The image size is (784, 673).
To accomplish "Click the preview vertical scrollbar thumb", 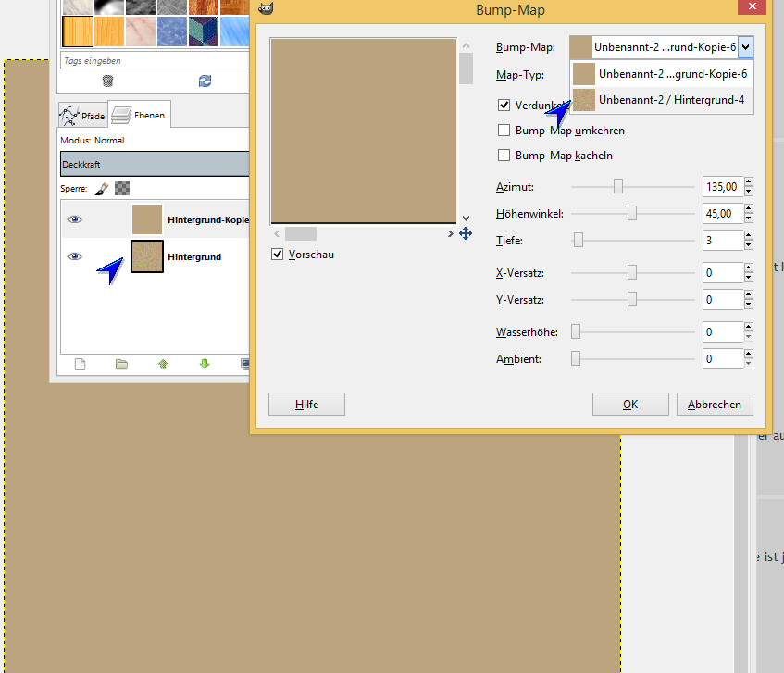I will coord(466,69).
